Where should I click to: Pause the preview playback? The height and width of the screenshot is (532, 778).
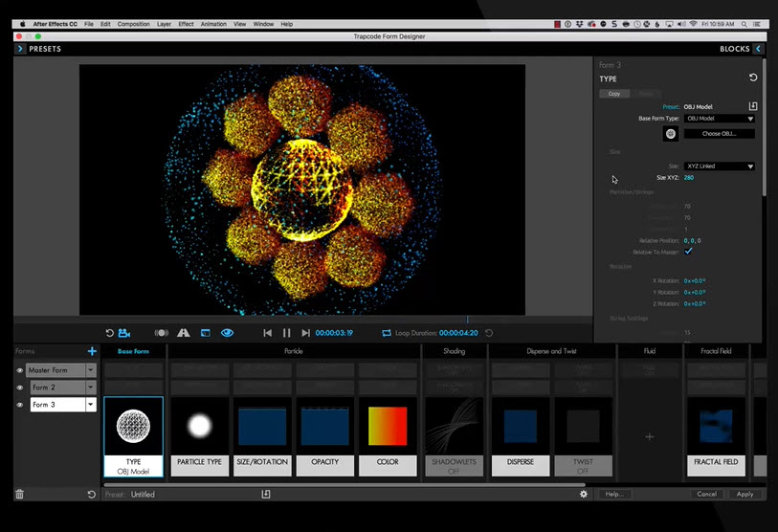pyautogui.click(x=287, y=333)
